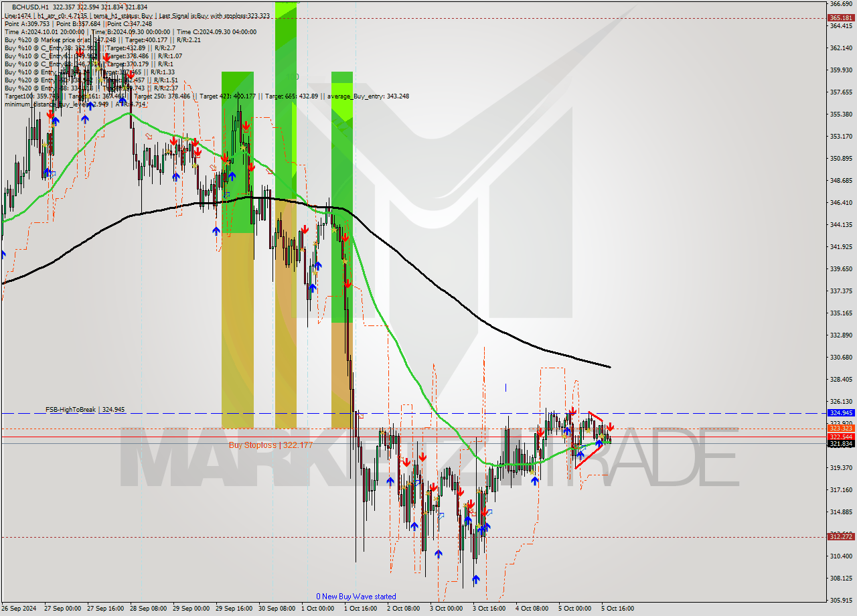The width and height of the screenshot is (857, 616).
Task: Click the '3 Oct 16:00' time axis label
Action: [489, 609]
